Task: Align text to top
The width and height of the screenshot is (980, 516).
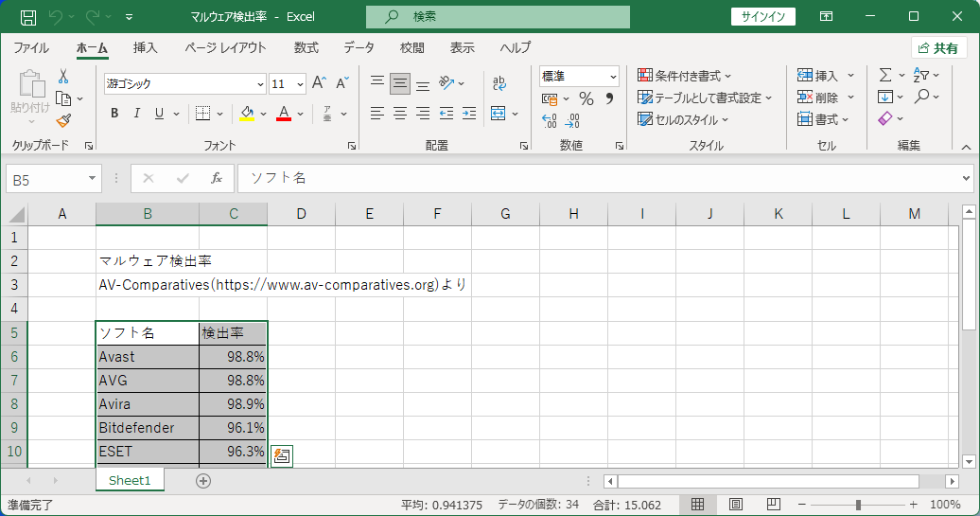Action: pos(376,82)
